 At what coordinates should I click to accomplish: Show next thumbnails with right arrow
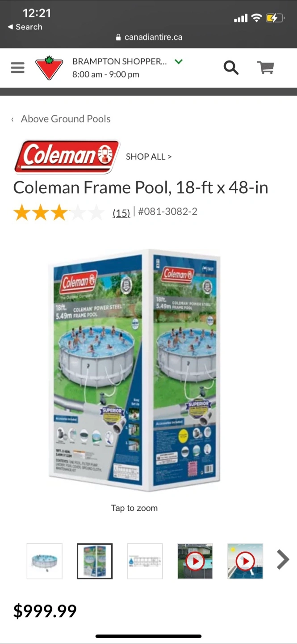(283, 559)
